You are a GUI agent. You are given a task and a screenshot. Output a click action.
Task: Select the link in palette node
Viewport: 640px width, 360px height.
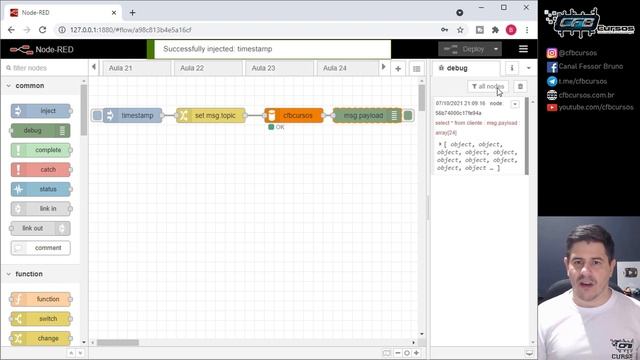(x=41, y=209)
